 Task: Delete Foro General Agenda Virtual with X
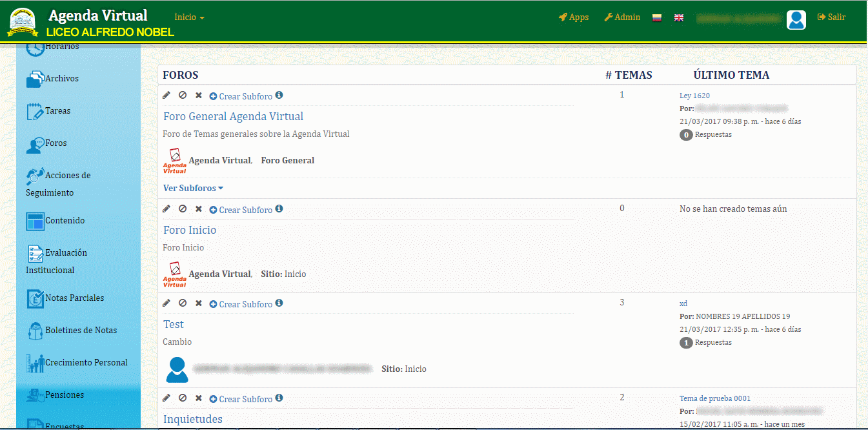[x=199, y=96]
